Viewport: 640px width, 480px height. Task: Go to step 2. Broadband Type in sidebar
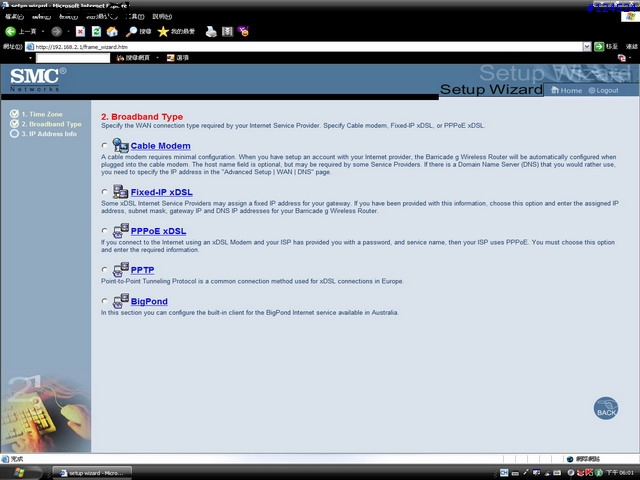tap(46, 124)
